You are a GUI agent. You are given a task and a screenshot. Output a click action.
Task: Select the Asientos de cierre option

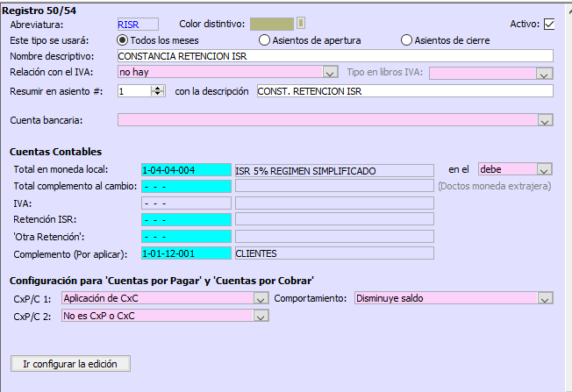406,40
